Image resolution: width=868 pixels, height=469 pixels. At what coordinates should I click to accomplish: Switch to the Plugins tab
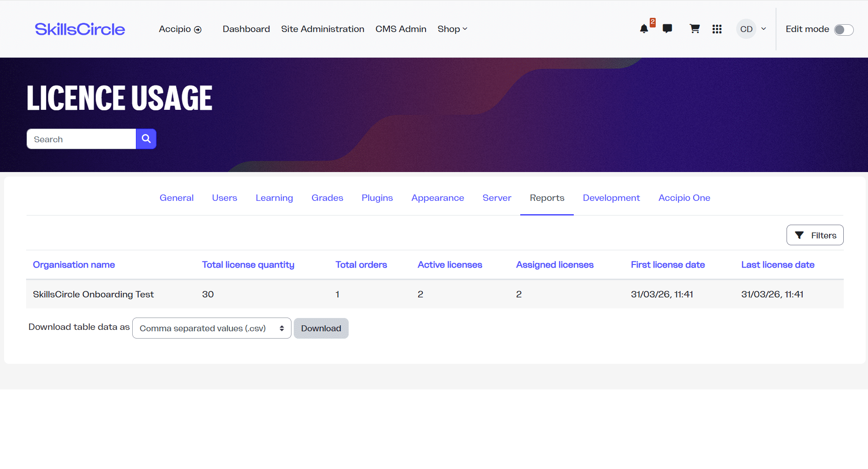coord(377,198)
